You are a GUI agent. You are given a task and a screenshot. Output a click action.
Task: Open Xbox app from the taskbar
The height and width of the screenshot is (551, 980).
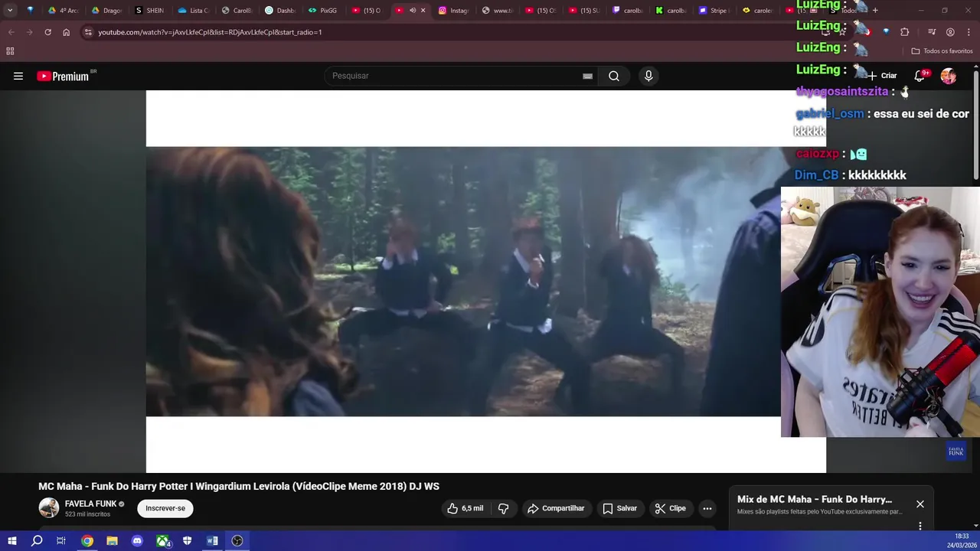(x=162, y=541)
